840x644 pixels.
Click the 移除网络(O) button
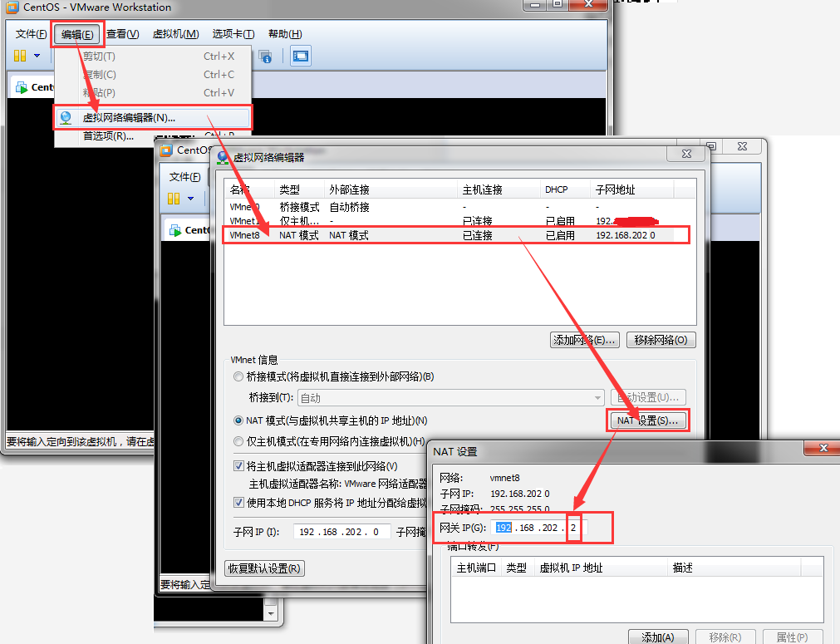[661, 340]
